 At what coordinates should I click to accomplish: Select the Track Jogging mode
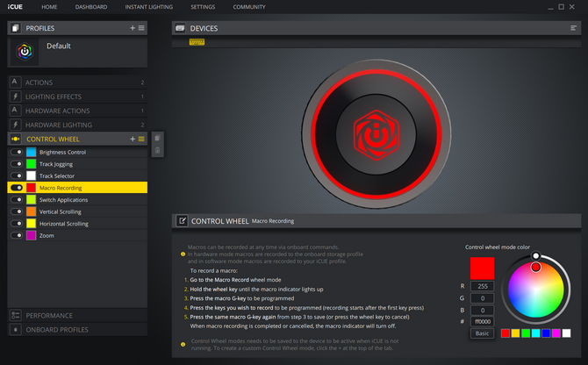[x=77, y=164]
